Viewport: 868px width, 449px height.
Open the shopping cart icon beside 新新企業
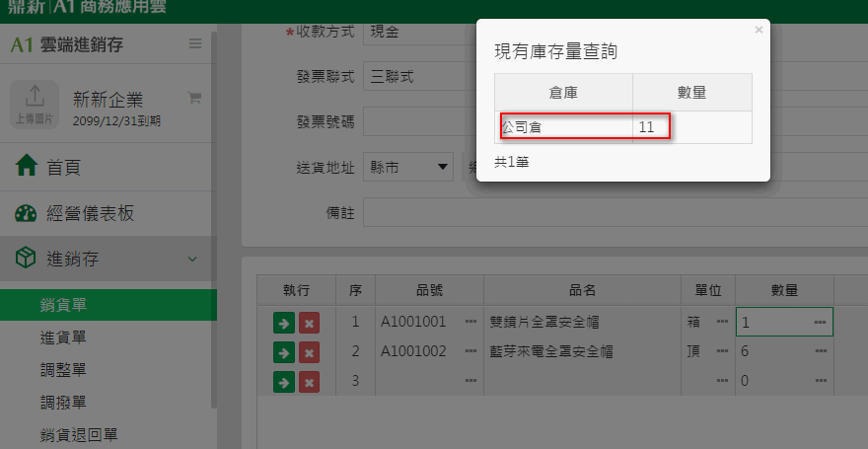tap(194, 98)
